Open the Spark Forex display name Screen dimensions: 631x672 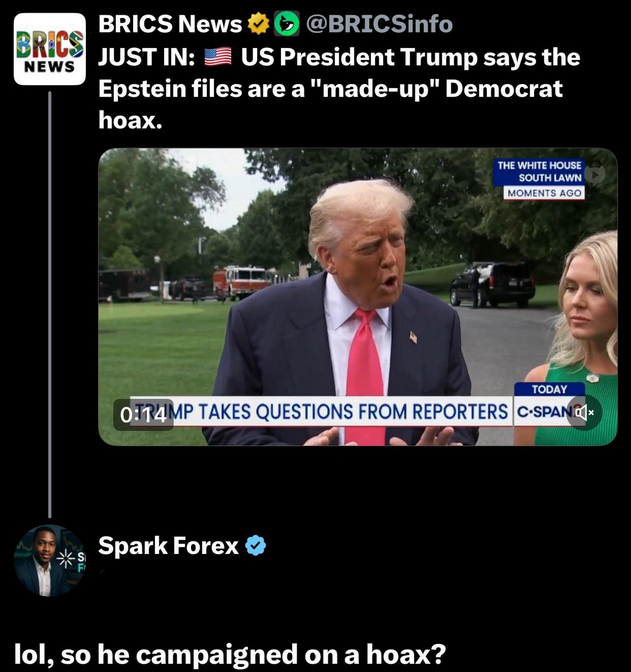tap(168, 546)
